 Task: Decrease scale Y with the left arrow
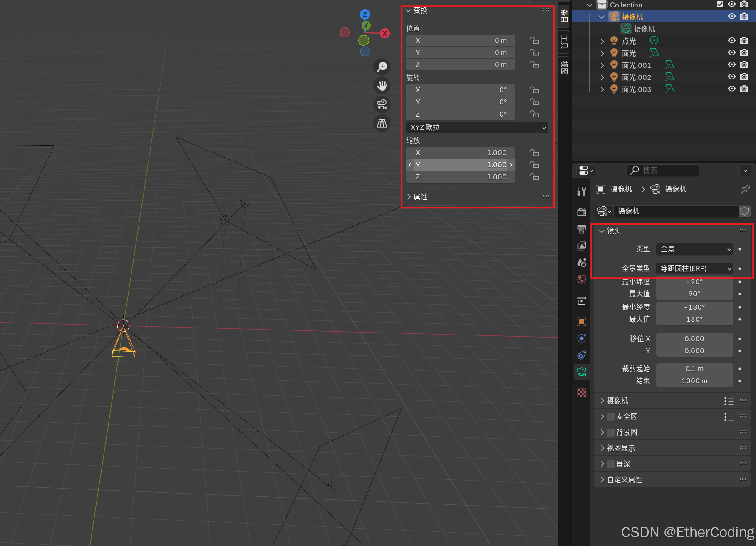(410, 165)
